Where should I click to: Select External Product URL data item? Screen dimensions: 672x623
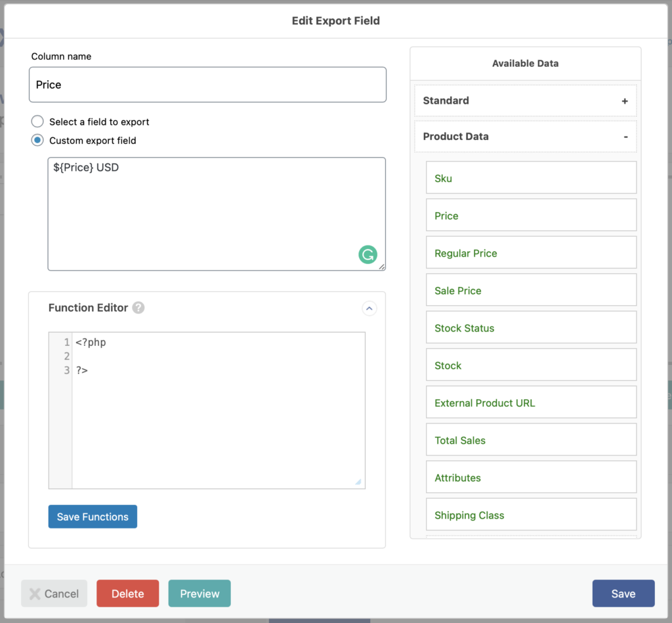[x=531, y=402]
